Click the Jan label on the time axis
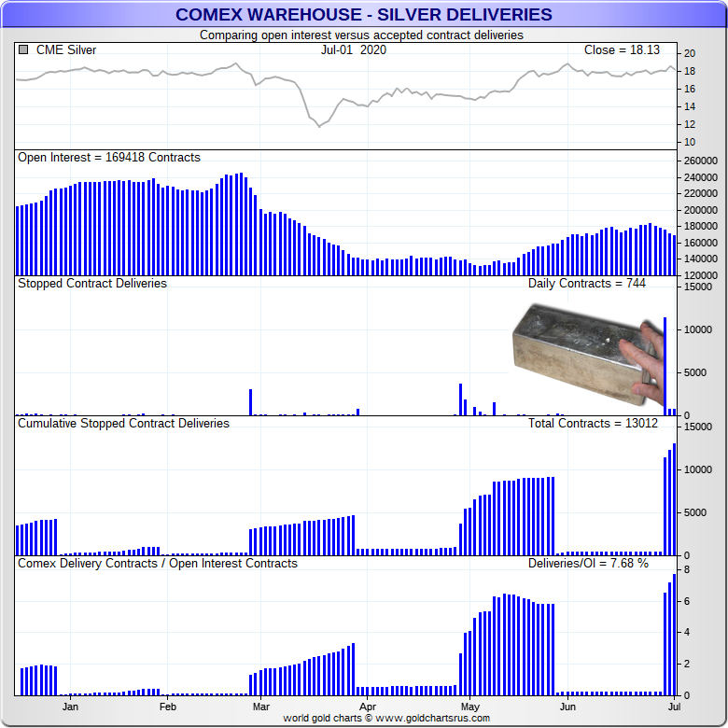728x728 pixels. point(70,707)
